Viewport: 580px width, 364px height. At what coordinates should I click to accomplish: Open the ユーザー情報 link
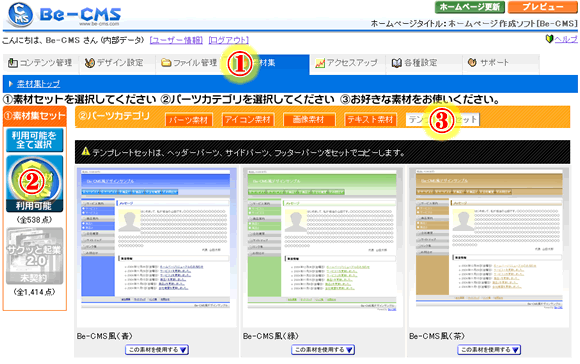[x=176, y=40]
